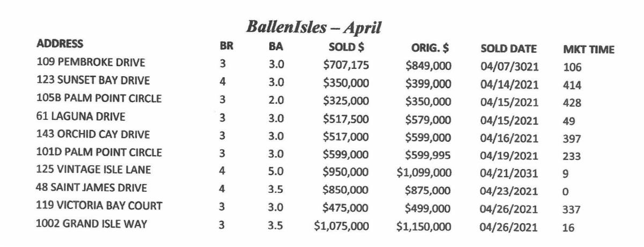Viewport: 644px width, 247px height.
Task: Select the 1002 GRAND ISLE WAY address
Action: (x=90, y=224)
